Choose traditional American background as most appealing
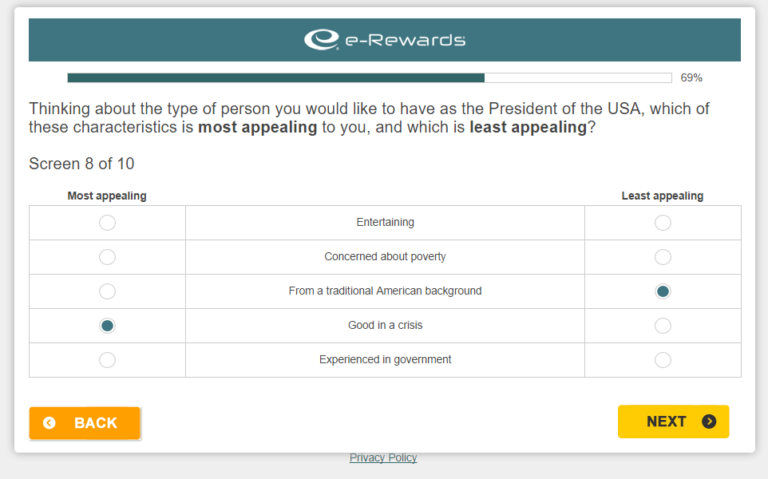This screenshot has height=479, width=768. (107, 291)
